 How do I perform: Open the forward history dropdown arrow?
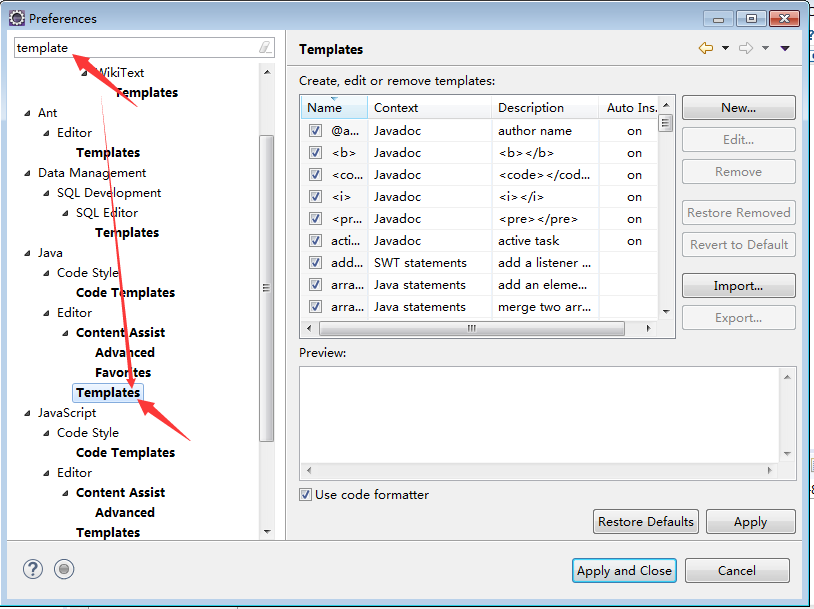pyautogui.click(x=765, y=48)
